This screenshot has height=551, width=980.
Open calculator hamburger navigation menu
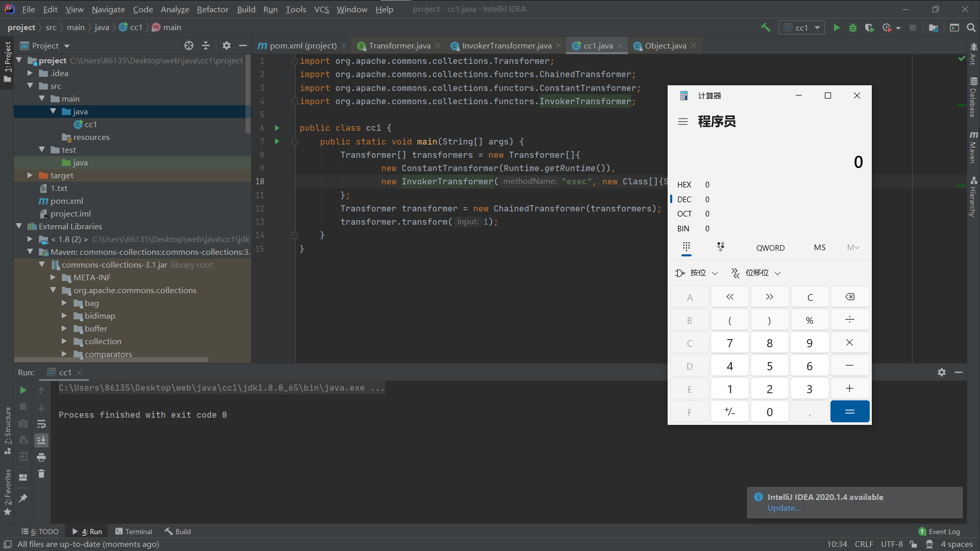coord(683,122)
